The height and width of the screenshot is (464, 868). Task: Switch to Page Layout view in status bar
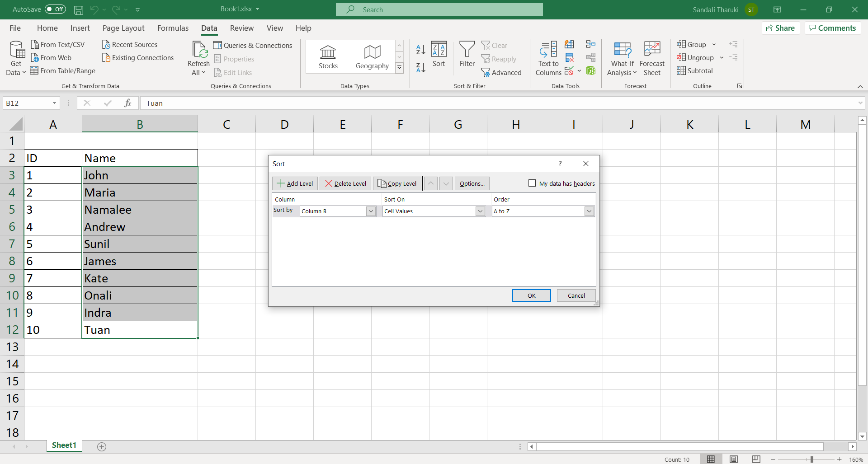tap(733, 459)
